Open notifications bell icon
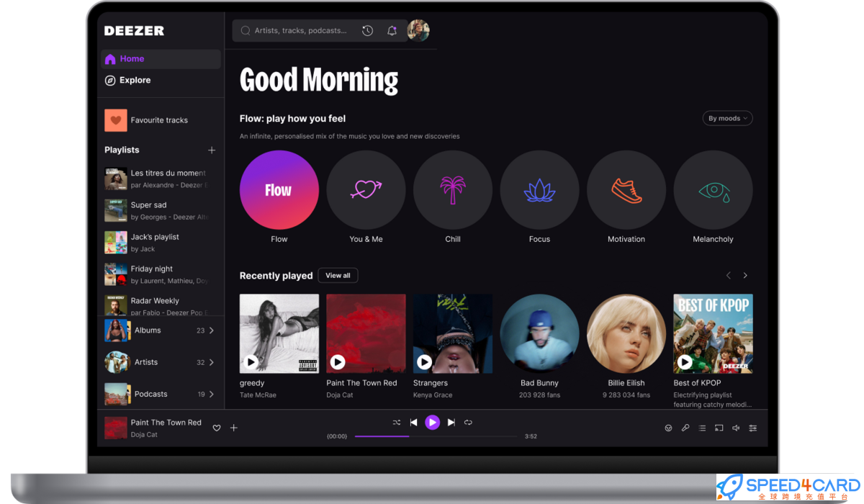The width and height of the screenshot is (864, 504). 392,31
